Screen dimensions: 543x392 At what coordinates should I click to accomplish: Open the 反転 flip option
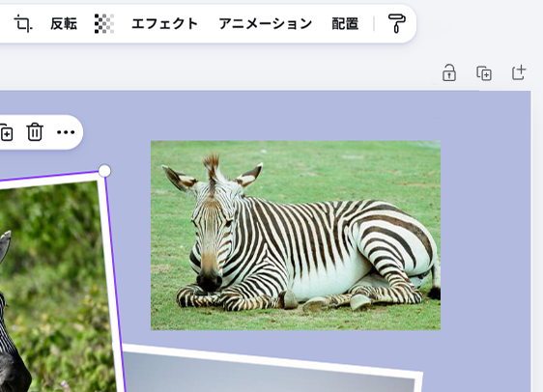point(64,24)
